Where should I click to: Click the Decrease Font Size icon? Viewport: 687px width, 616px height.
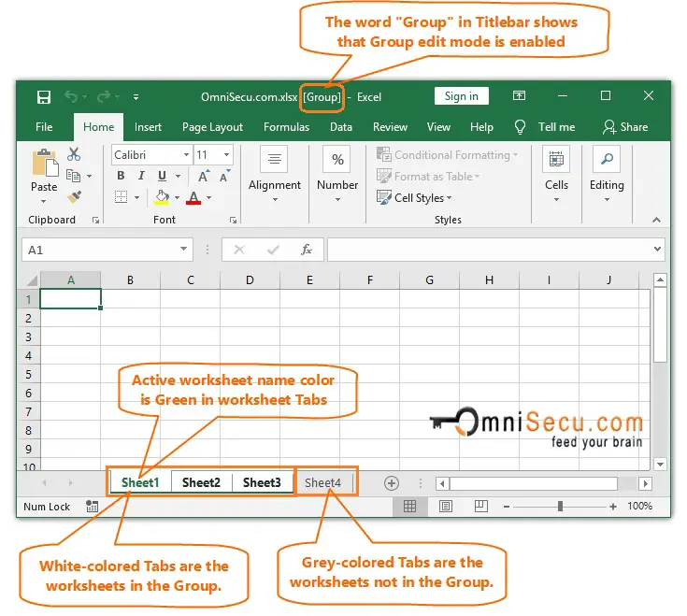pyautogui.click(x=224, y=176)
